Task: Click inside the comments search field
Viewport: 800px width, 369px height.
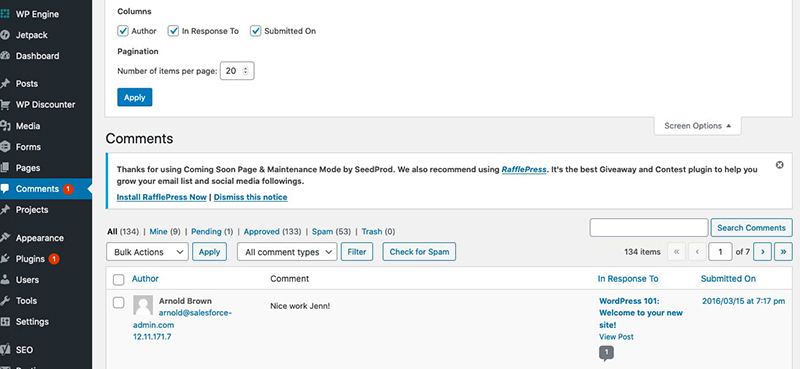Action: pyautogui.click(x=649, y=228)
